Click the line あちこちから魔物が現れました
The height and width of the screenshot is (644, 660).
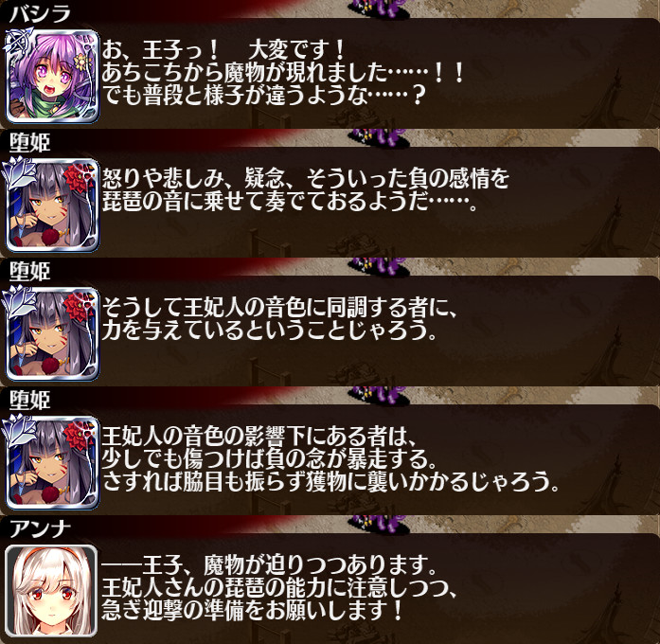pos(283,73)
